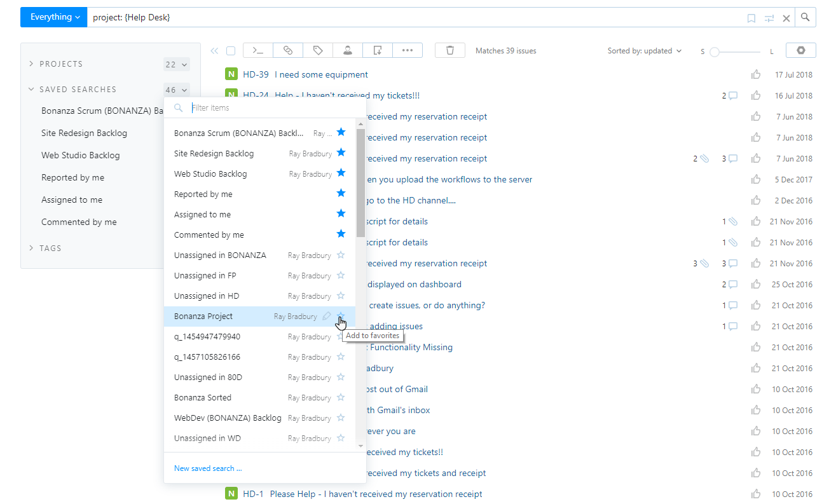Viewport: 836px width, 504px height.
Task: Tick the select all issues checkbox
Action: pyautogui.click(x=231, y=51)
